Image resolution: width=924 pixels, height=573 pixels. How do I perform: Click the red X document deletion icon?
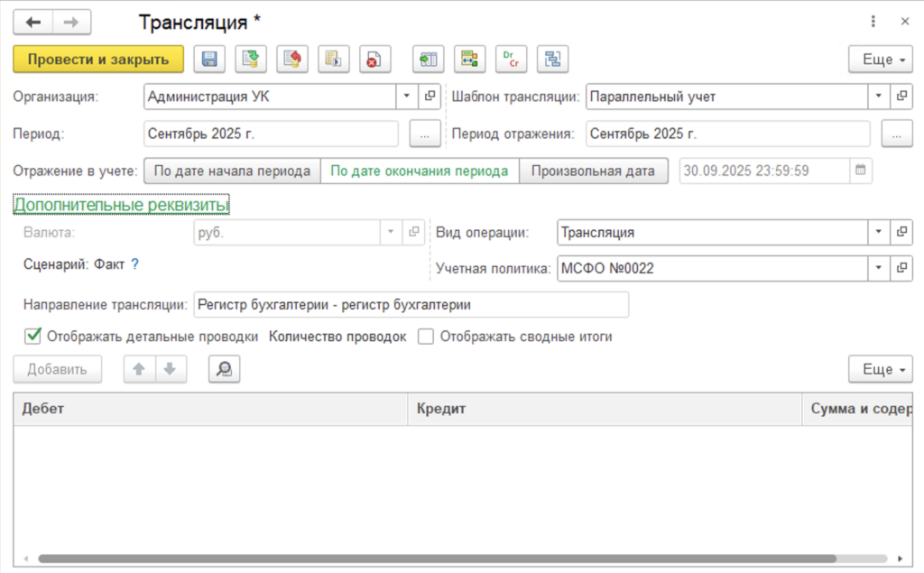click(374, 59)
